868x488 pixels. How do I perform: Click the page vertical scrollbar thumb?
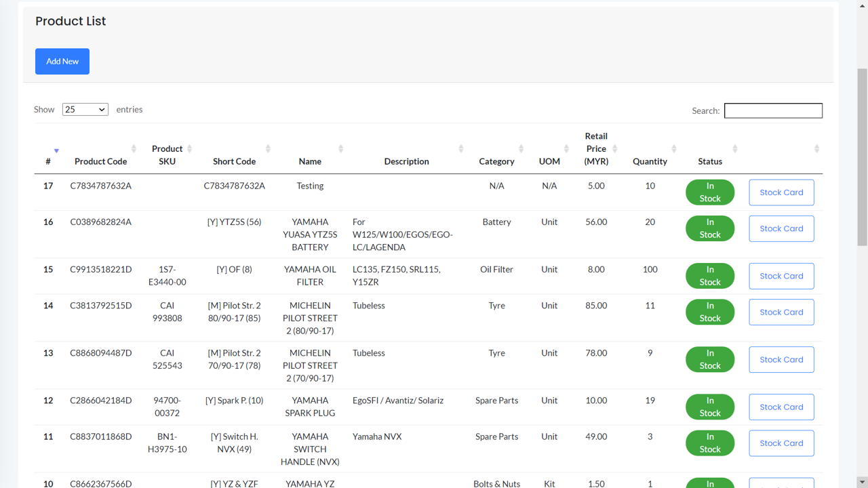coord(862,157)
